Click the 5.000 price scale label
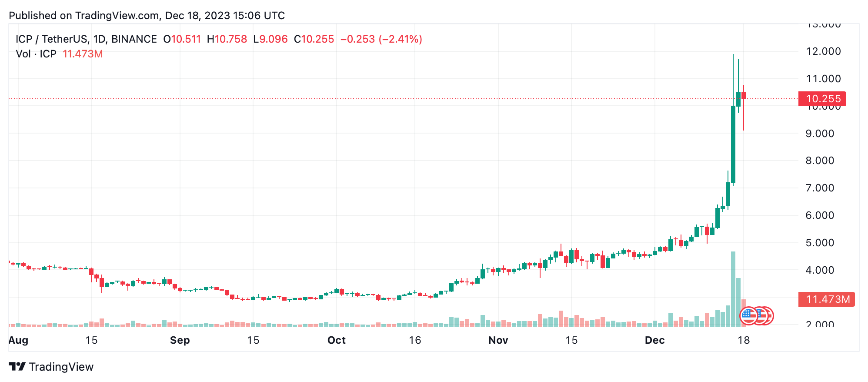 point(820,243)
